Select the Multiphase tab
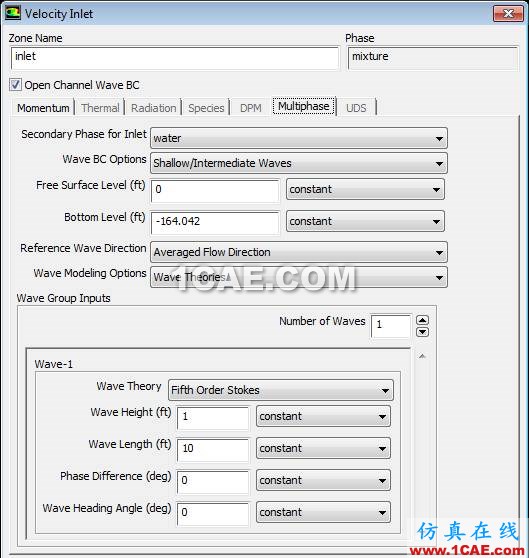Screen dimensions: 529x558 click(304, 106)
